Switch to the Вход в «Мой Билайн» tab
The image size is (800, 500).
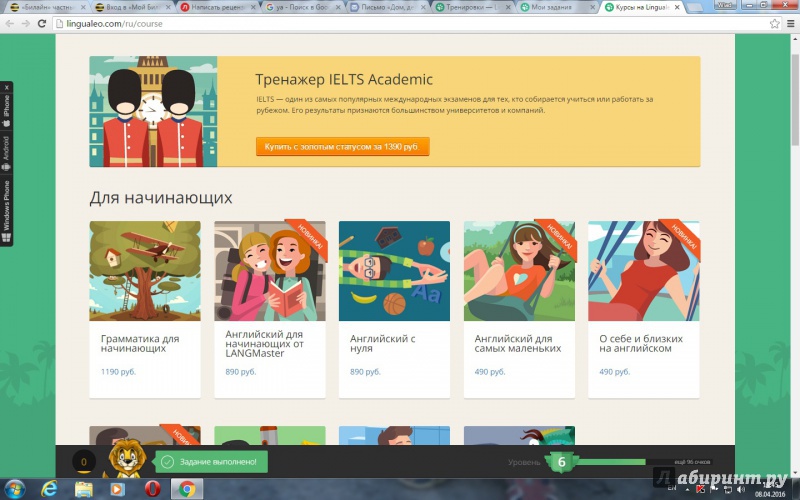pyautogui.click(x=132, y=8)
